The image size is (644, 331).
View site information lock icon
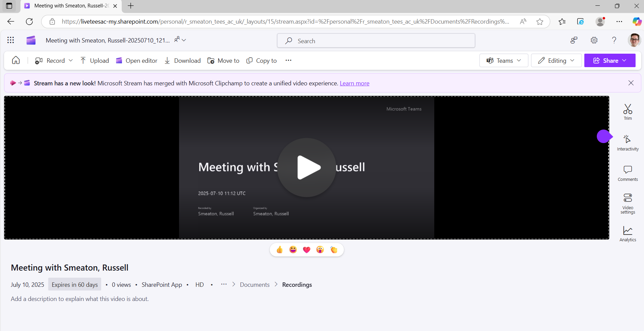pos(52,22)
